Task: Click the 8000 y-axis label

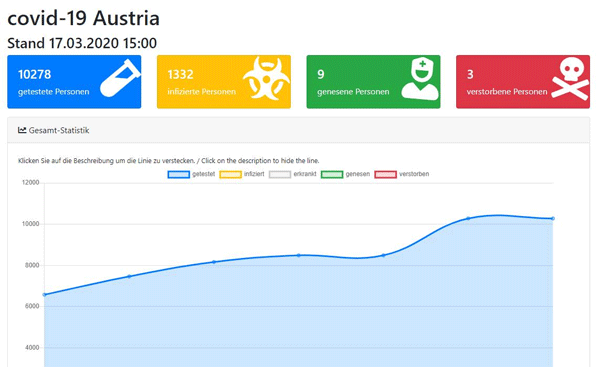Action: tap(32, 265)
